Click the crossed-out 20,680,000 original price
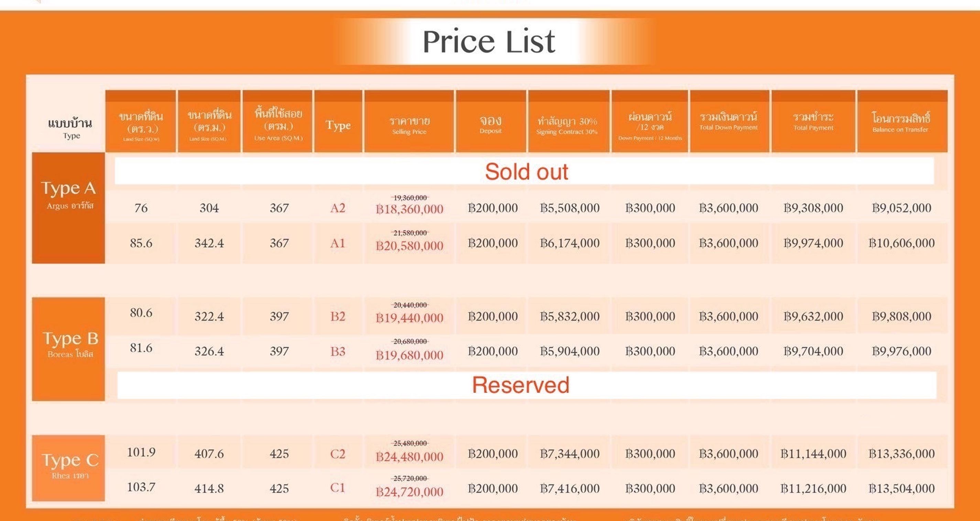 (410, 341)
